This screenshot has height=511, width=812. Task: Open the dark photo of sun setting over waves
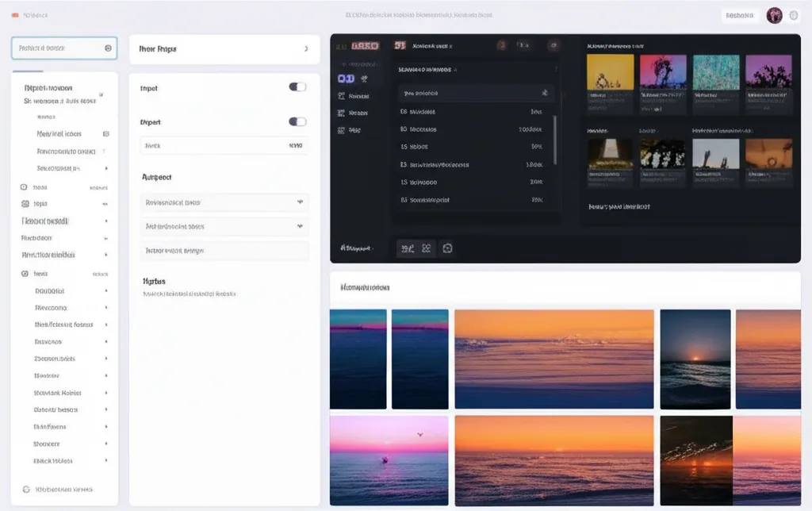(x=695, y=359)
